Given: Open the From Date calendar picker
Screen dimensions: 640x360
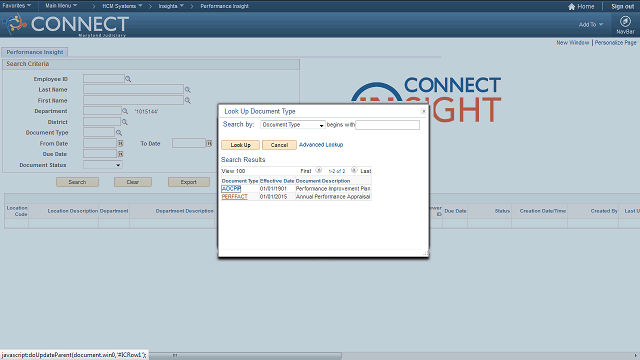Looking at the screenshot, I should [x=120, y=143].
